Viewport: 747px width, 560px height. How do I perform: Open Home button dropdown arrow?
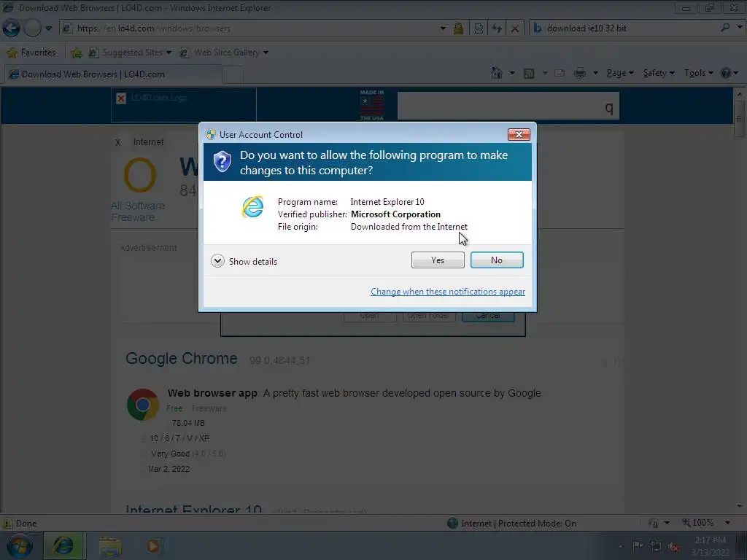click(x=512, y=74)
